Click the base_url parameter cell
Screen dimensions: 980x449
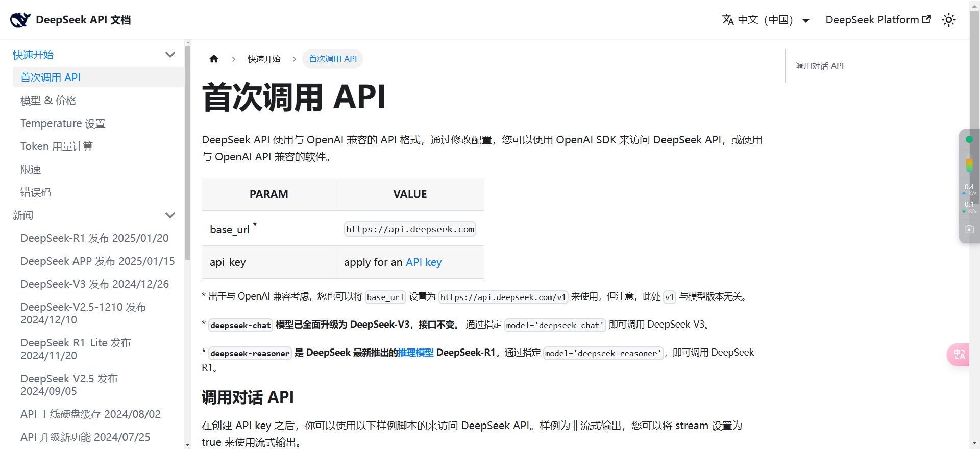pyautogui.click(x=269, y=229)
